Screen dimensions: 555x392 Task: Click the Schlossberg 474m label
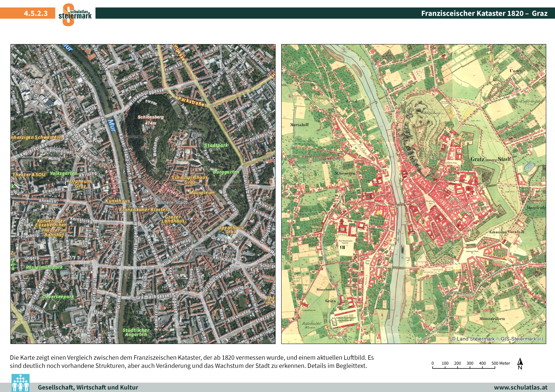[x=151, y=120]
